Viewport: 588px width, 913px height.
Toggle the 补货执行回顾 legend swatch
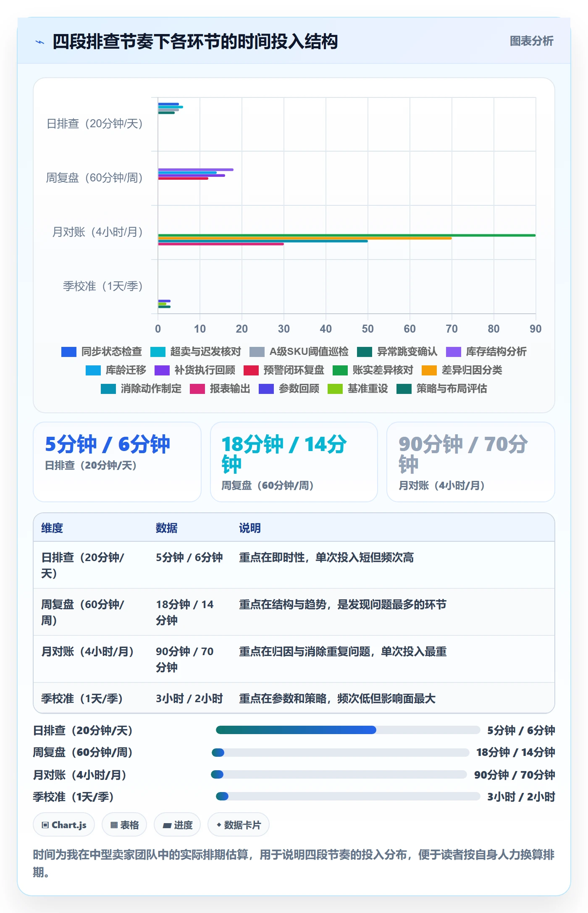coord(162,370)
